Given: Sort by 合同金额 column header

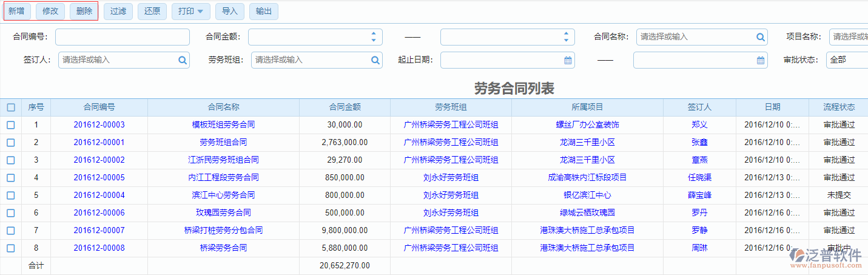Looking at the screenshot, I should [x=345, y=107].
